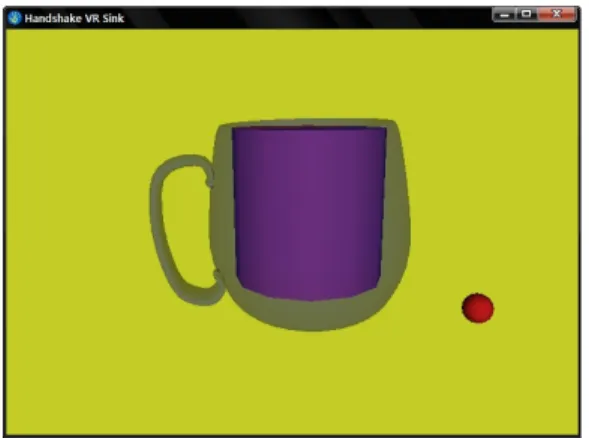Close the Handshake VR Sink window
Image resolution: width=589 pixels, height=438 pixels.
click(x=557, y=15)
